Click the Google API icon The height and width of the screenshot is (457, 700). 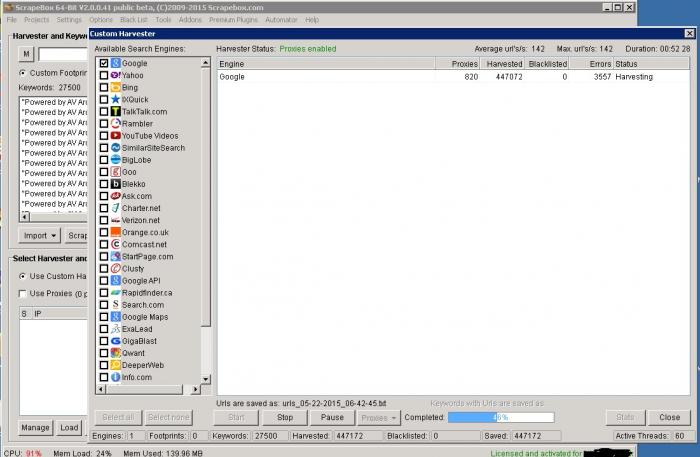[x=116, y=280]
